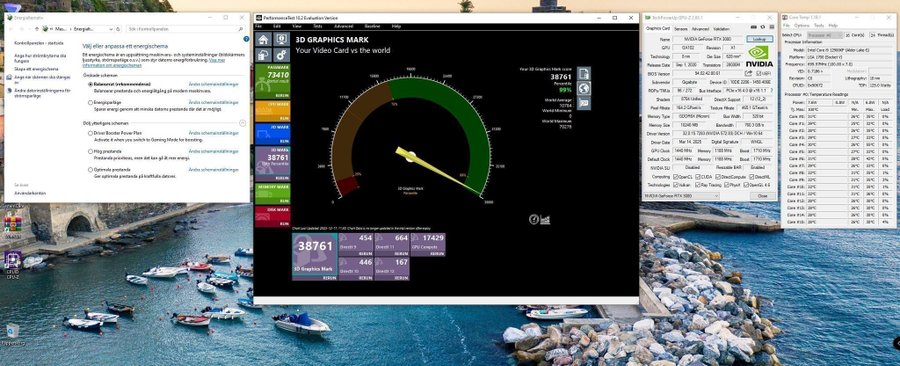This screenshot has height=366, width=900.
Task: Switch to the Sensors tab in GPU-Z
Action: (681, 28)
